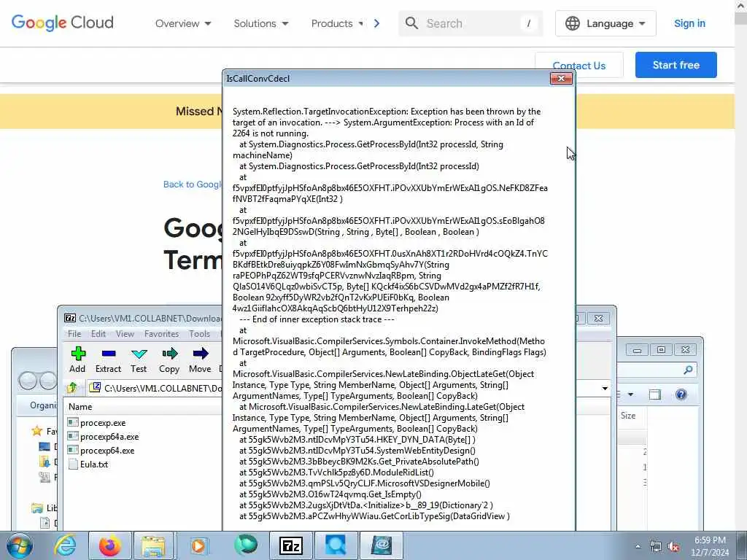747x560 pixels.
Task: Show hidden system tray icons
Action: (x=638, y=547)
